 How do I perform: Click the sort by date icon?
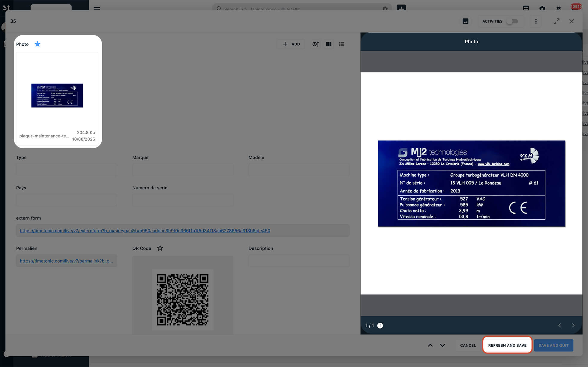pos(315,44)
